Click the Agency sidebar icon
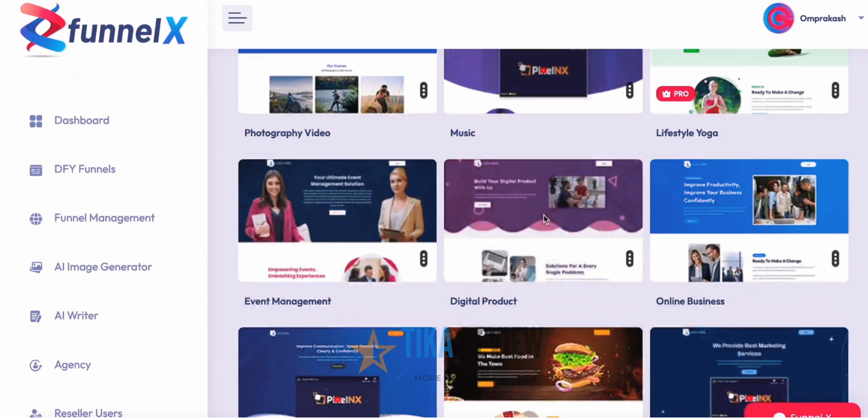The height and width of the screenshot is (418, 868). (x=36, y=365)
